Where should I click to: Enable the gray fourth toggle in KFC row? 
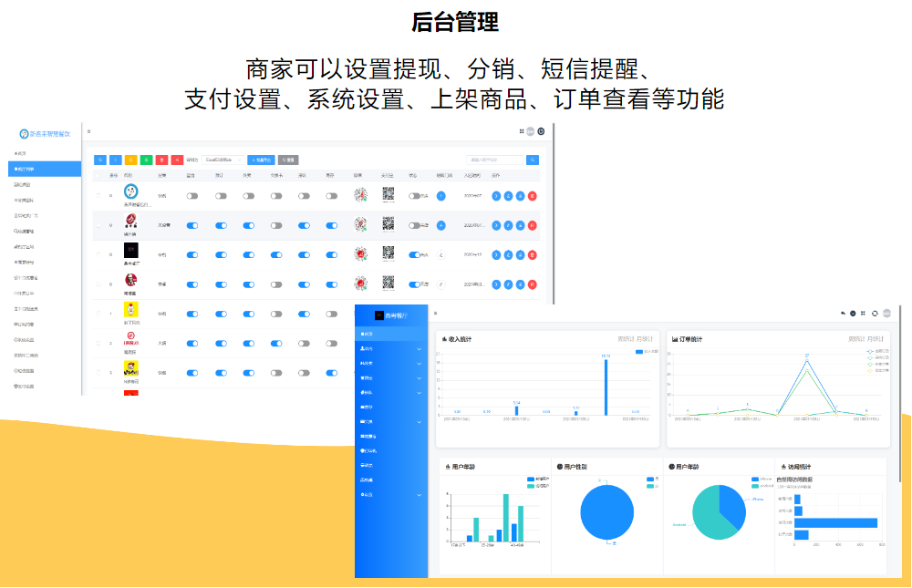[x=276, y=284]
